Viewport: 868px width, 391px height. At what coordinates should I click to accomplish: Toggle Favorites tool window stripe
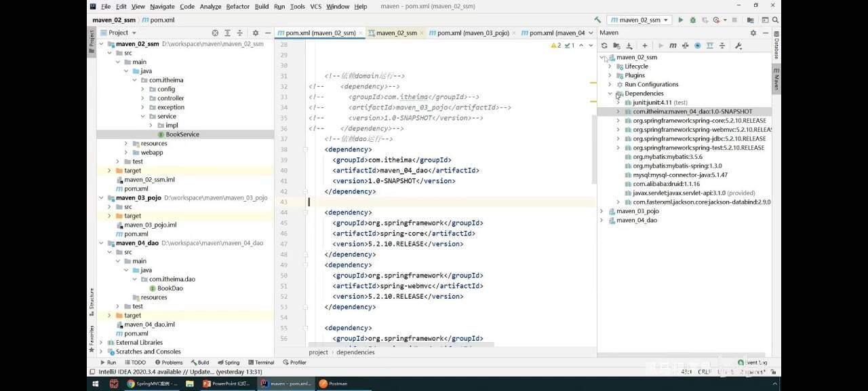pos(92,338)
